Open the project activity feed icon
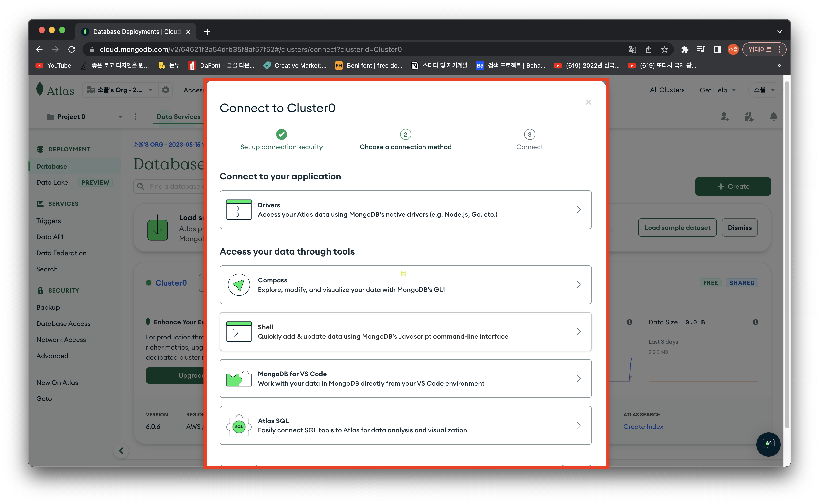The height and width of the screenshot is (504, 819). [749, 117]
